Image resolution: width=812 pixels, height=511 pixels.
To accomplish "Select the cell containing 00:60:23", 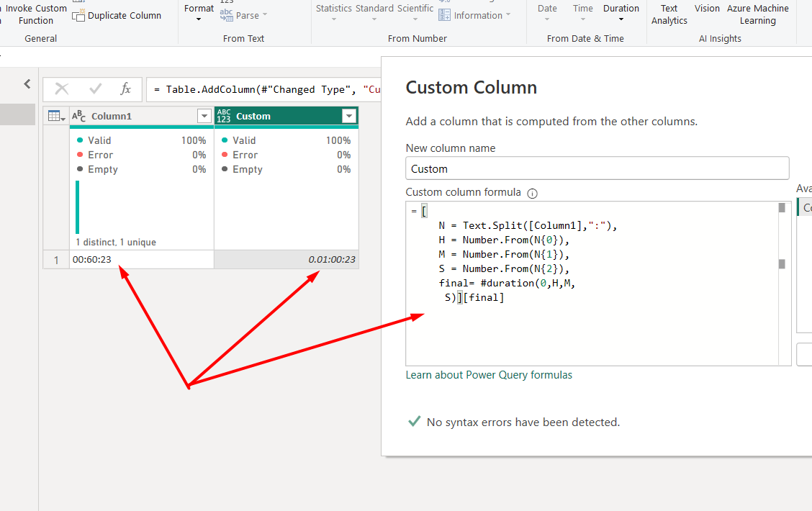I will pyautogui.click(x=142, y=259).
